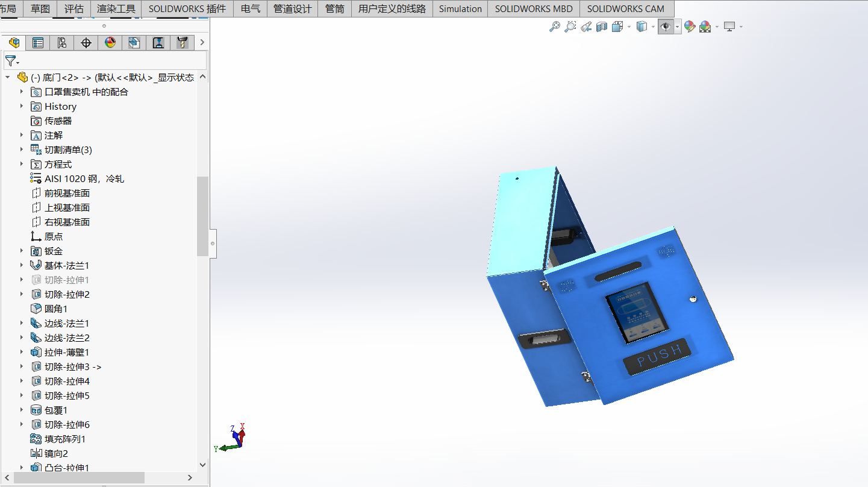Click the Previous View icon

coord(586,27)
